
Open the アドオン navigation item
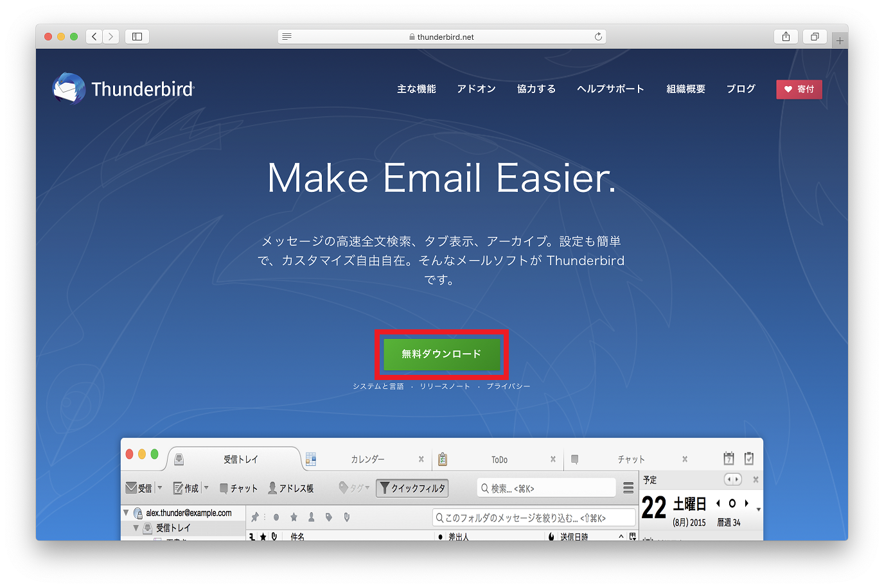[x=477, y=89]
